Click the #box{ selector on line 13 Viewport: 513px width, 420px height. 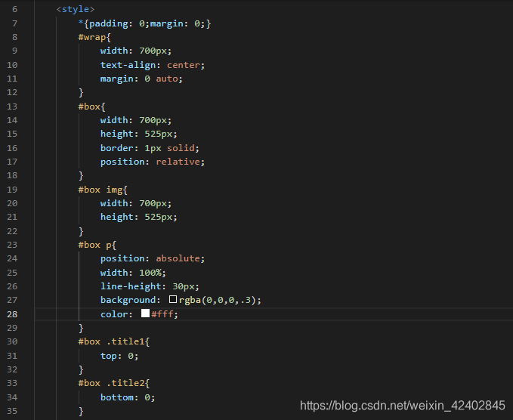[x=92, y=107]
